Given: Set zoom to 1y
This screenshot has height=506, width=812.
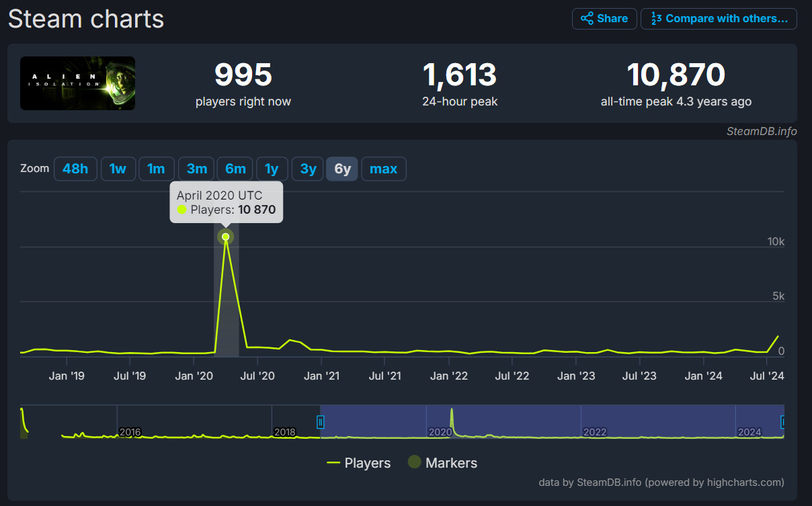Looking at the screenshot, I should 272,169.
